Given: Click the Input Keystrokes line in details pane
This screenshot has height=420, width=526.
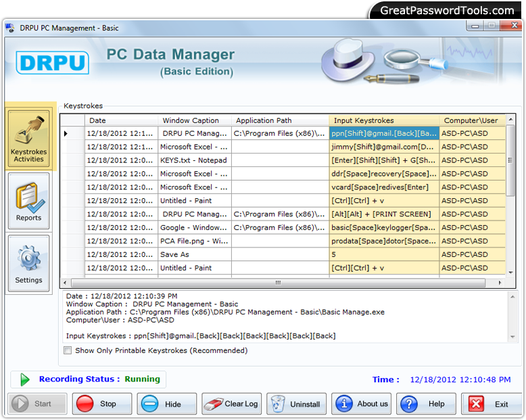Looking at the screenshot, I should coord(201,336).
